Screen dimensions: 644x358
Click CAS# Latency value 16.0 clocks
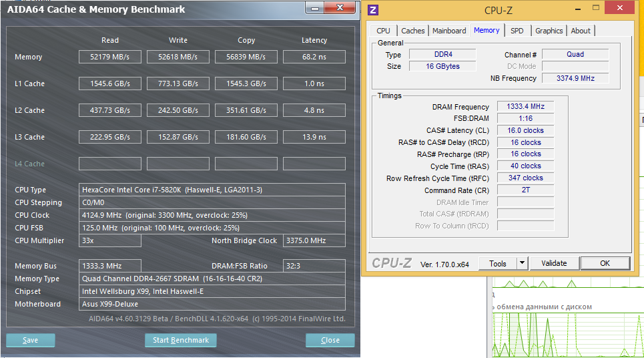click(526, 130)
